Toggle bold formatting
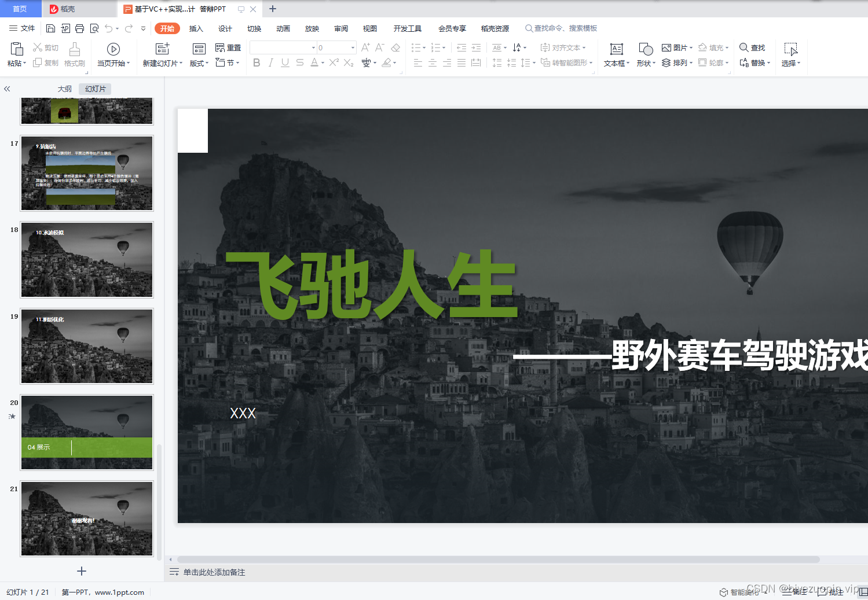868x600 pixels. [257, 62]
